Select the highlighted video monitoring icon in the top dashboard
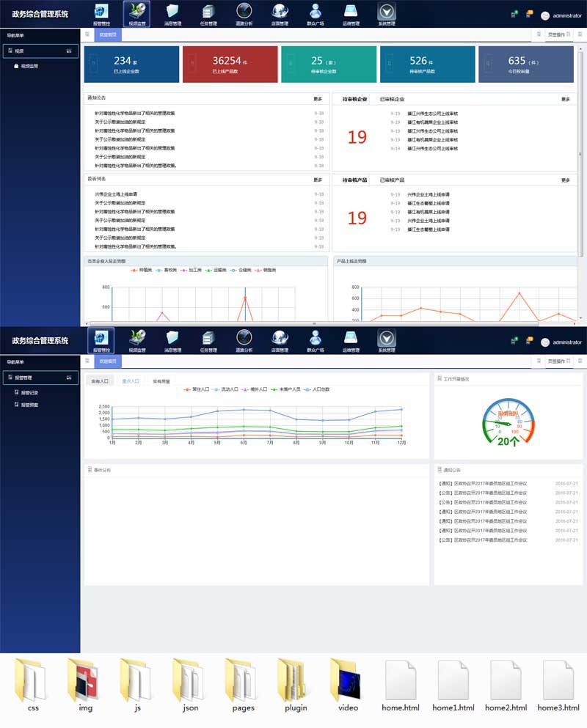587x728 pixels. pos(137,14)
